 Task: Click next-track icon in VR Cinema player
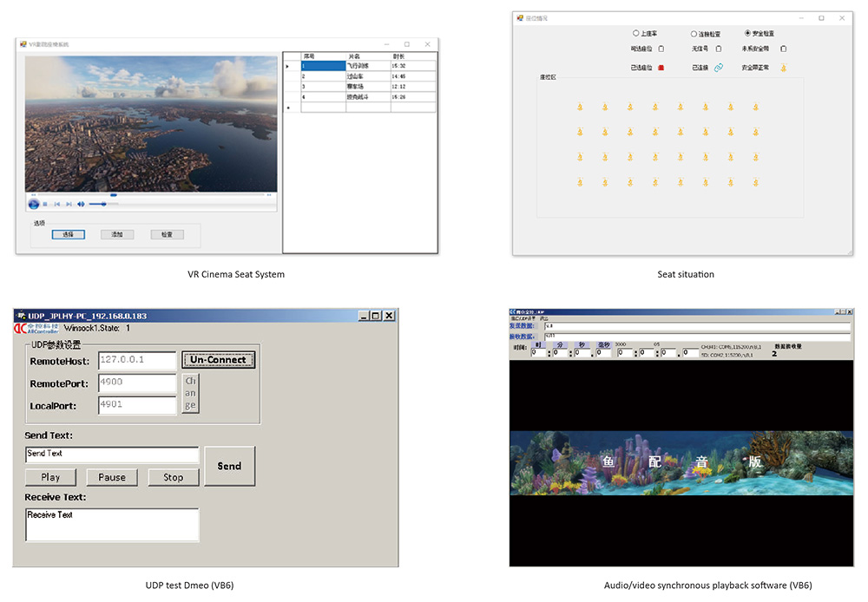pyautogui.click(x=69, y=204)
